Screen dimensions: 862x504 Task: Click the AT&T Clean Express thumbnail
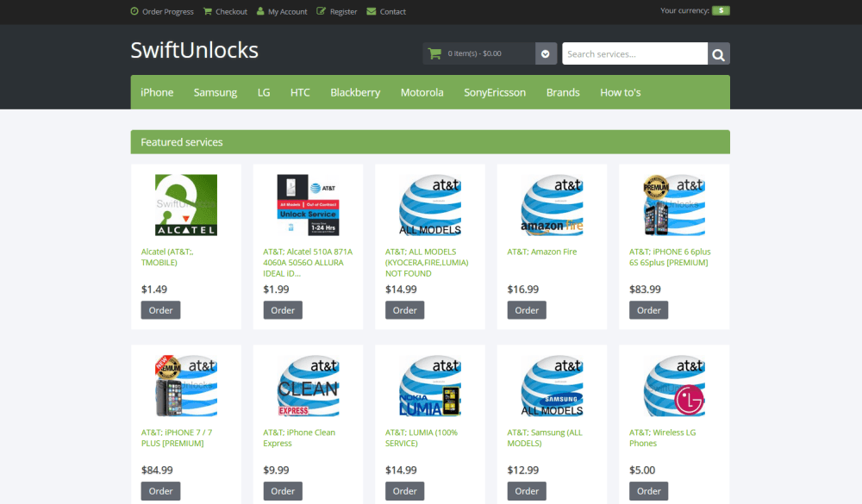click(x=308, y=386)
